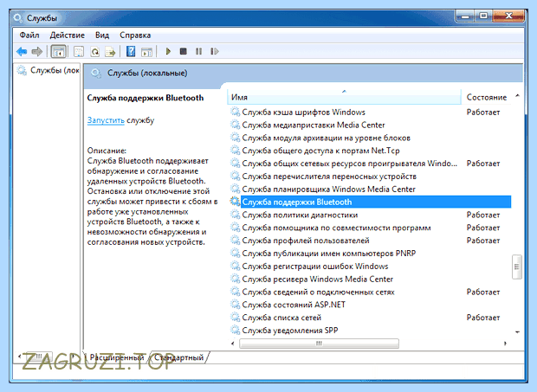Screen dimensions: 537x392
Task: Select Служба кэша шрифтов Windows row
Action: [x=371, y=112]
